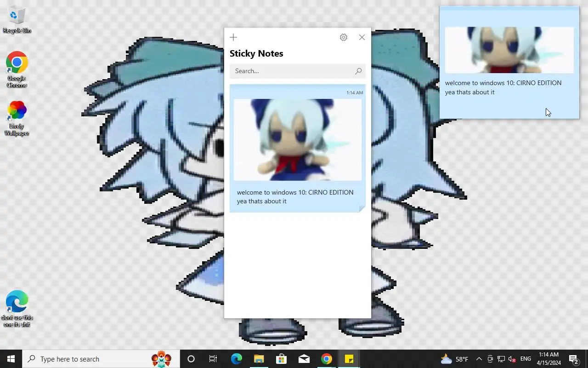The image size is (588, 368).
Task: Open the weather widget showing 58°F
Action: [454, 359]
